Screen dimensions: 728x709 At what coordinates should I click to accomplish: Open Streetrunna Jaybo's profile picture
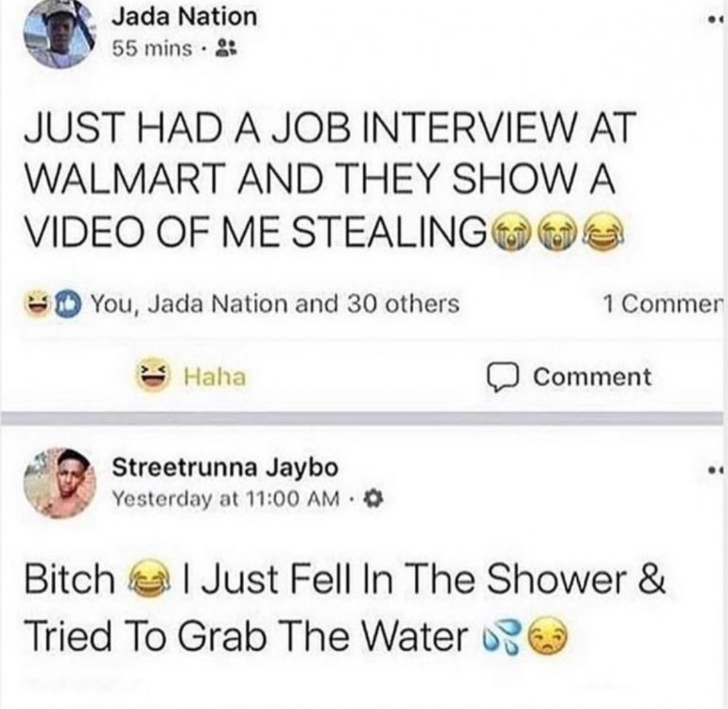tap(60, 483)
